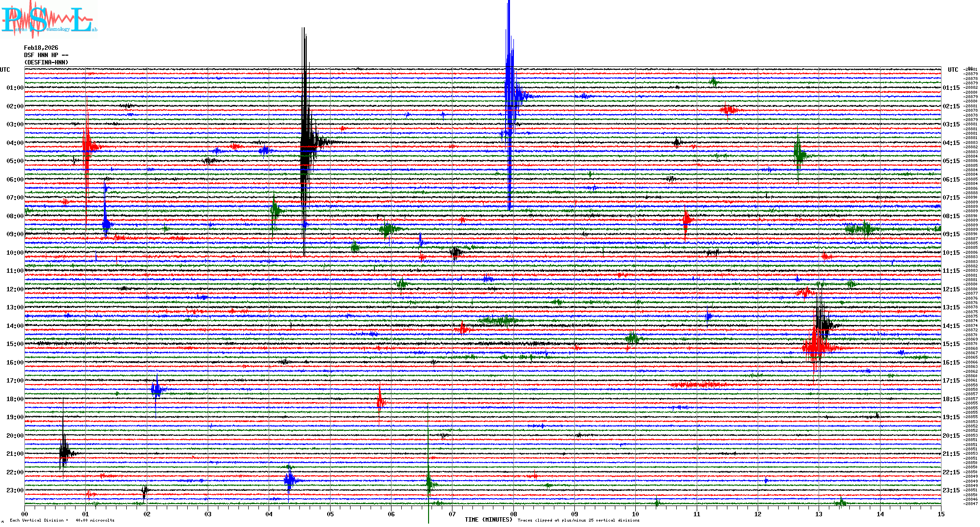Screen dimensions: 980x527
Task: Click the PSL seismology lab logo
Action: (48, 20)
